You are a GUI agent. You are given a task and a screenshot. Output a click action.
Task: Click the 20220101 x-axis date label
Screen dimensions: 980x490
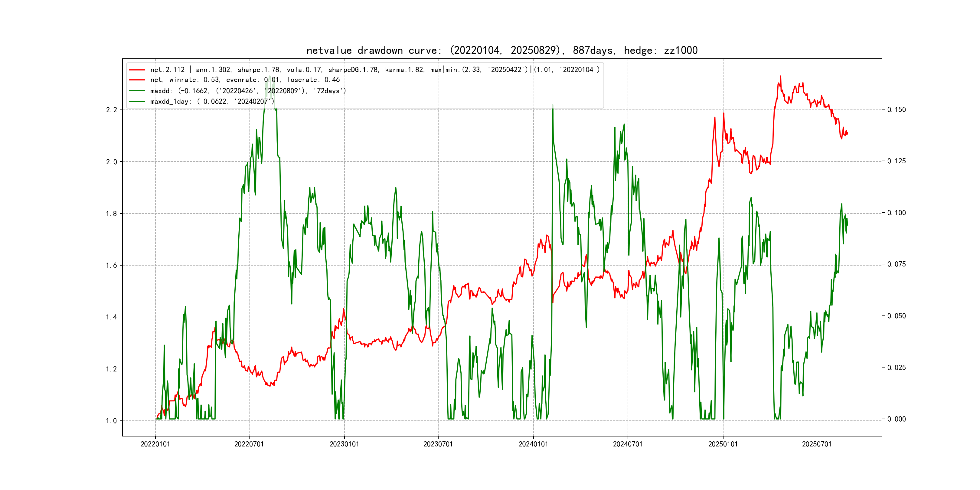(155, 444)
